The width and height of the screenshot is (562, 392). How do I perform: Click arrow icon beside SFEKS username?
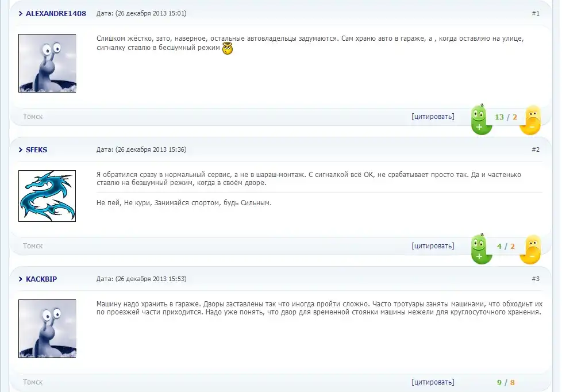21,149
